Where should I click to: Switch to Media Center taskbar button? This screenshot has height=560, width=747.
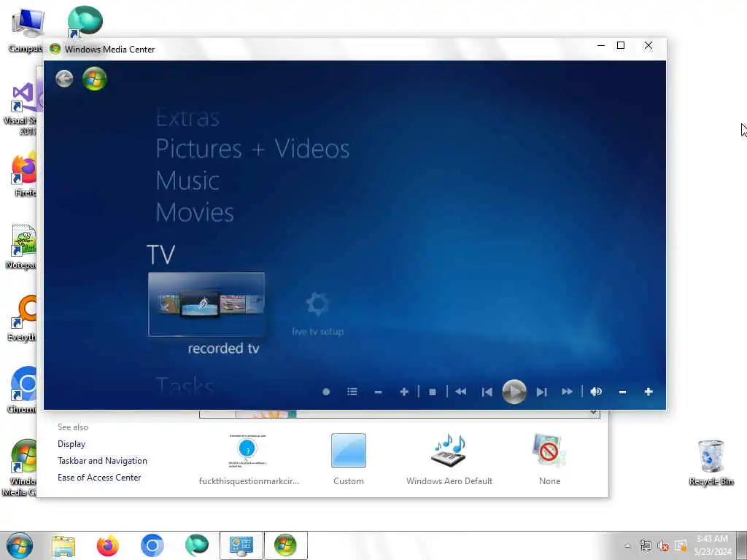(x=286, y=545)
